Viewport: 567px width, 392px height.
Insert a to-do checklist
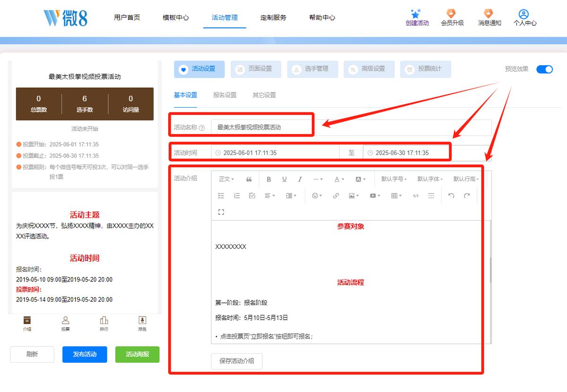pos(252,196)
